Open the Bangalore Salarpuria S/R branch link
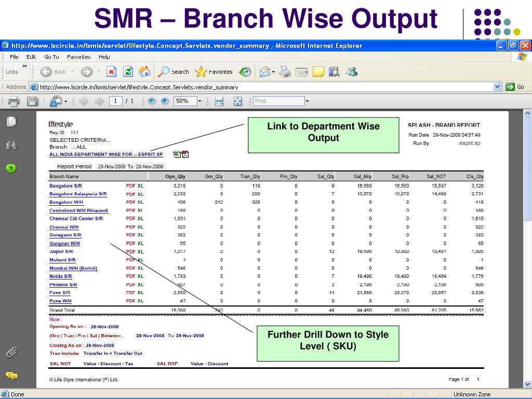The image size is (532, 399). coord(78,194)
